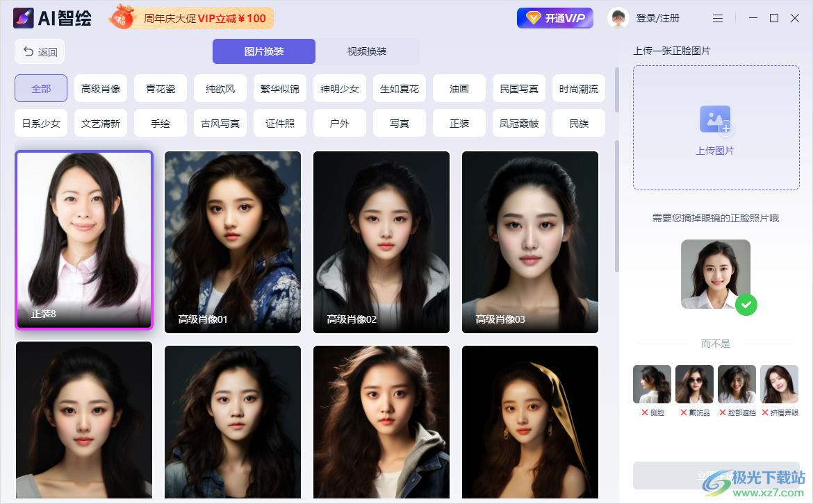Click the AI智绘 app logo icon
This screenshot has height=504, width=813.
24,18
